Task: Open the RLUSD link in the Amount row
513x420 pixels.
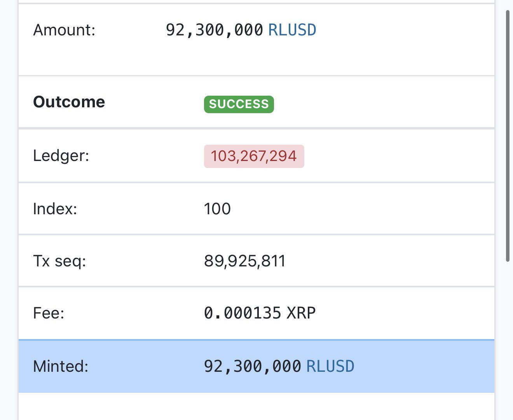Action: coord(292,30)
